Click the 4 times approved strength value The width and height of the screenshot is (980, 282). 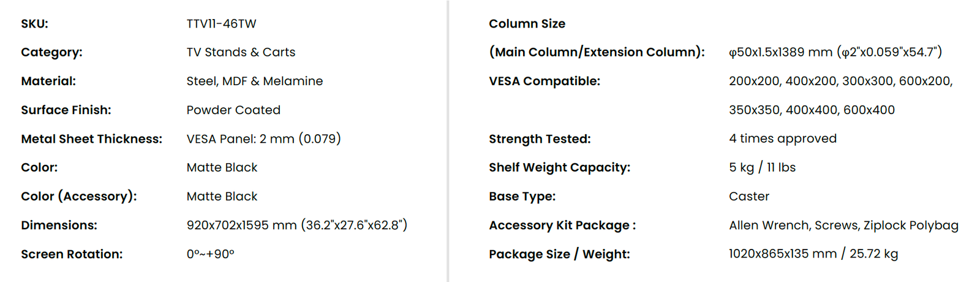[x=782, y=139]
